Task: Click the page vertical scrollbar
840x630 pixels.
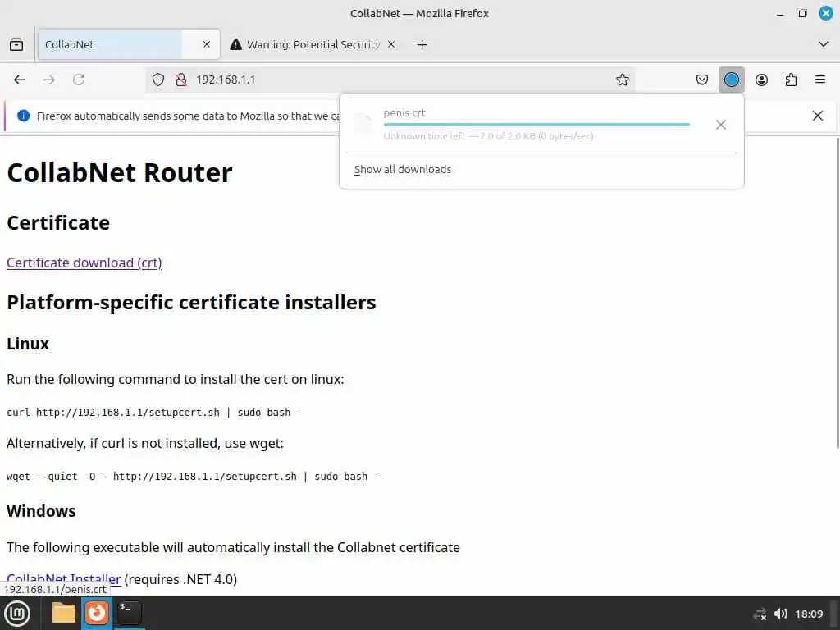Action: click(x=838, y=293)
